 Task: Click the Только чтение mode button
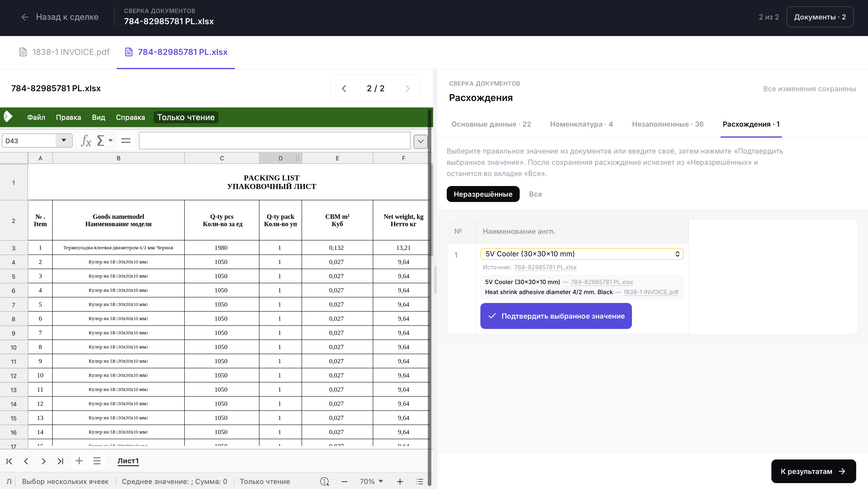point(186,117)
